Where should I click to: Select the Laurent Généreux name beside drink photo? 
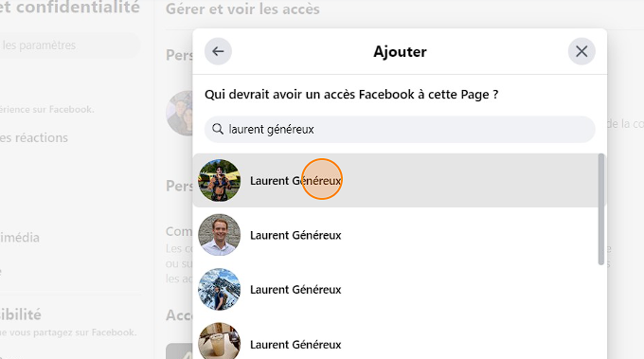[295, 344]
